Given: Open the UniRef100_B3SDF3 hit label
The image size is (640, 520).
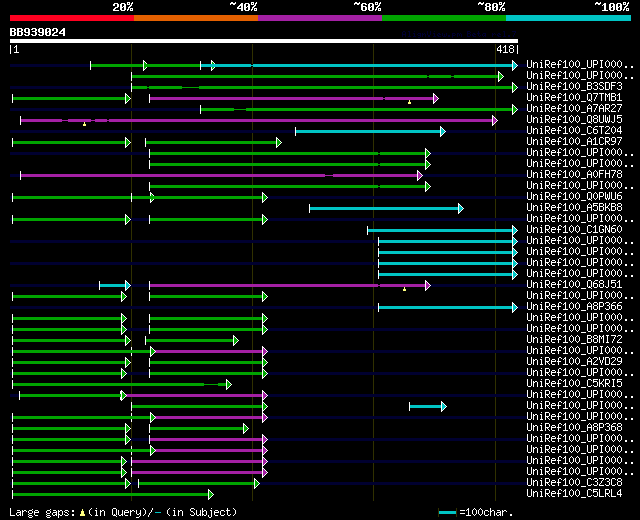Looking at the screenshot, I should click(574, 87).
